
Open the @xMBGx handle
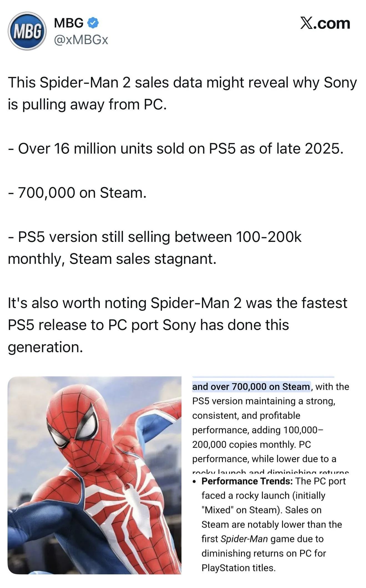click(81, 40)
